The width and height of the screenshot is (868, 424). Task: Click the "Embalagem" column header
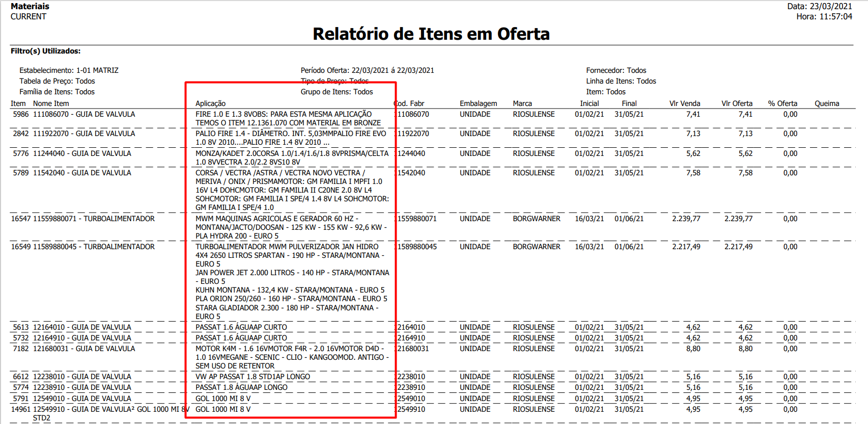pos(478,103)
